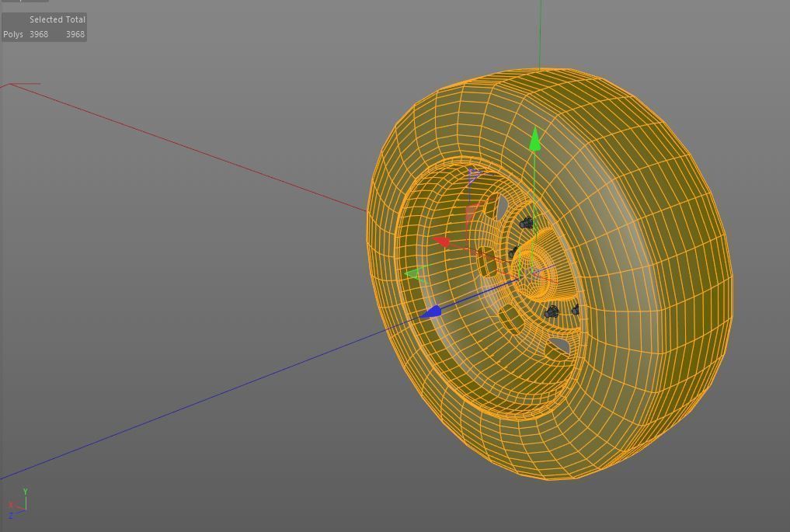Select the purple triangular plane handle

tap(474, 176)
